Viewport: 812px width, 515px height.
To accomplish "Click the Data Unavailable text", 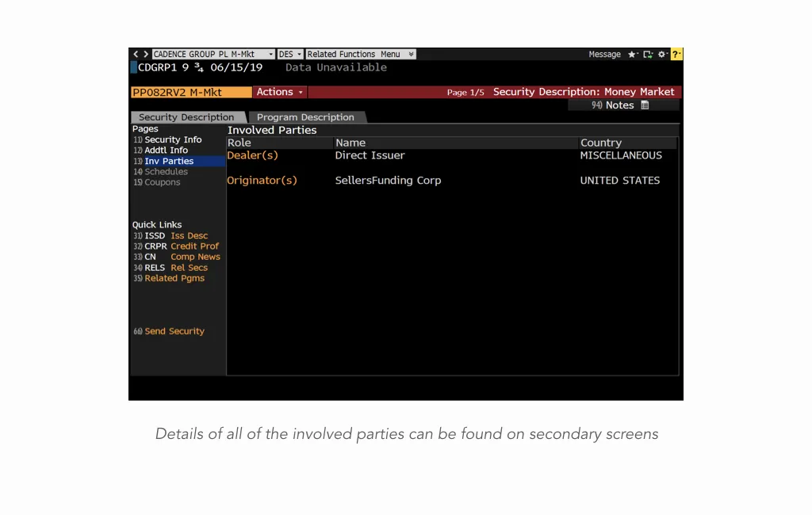I will click(x=336, y=67).
